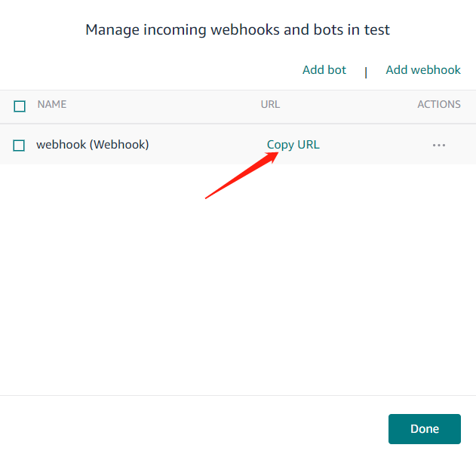Image resolution: width=476 pixels, height=460 pixels.
Task: Check the webhook (Webhook) row checkbox
Action: [x=20, y=146]
